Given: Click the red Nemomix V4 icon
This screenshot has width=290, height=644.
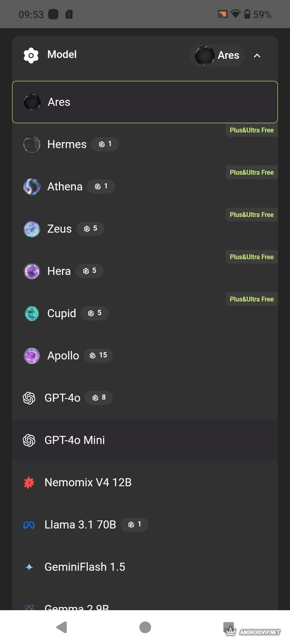Looking at the screenshot, I should [x=29, y=483].
